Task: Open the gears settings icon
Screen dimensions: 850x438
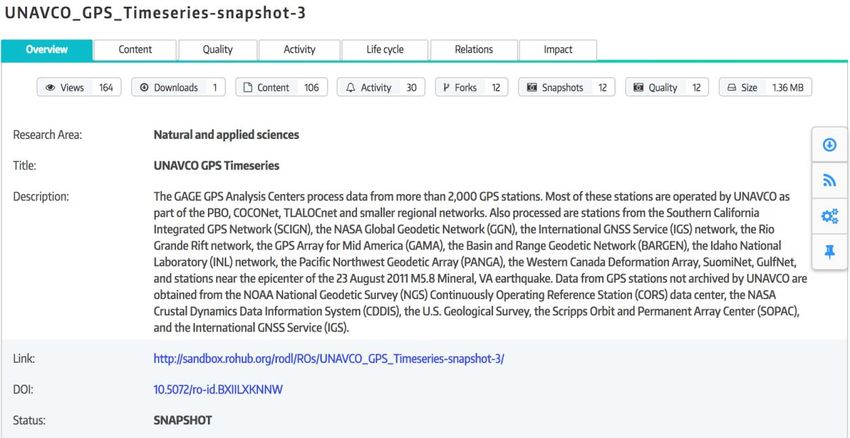Action: (829, 216)
